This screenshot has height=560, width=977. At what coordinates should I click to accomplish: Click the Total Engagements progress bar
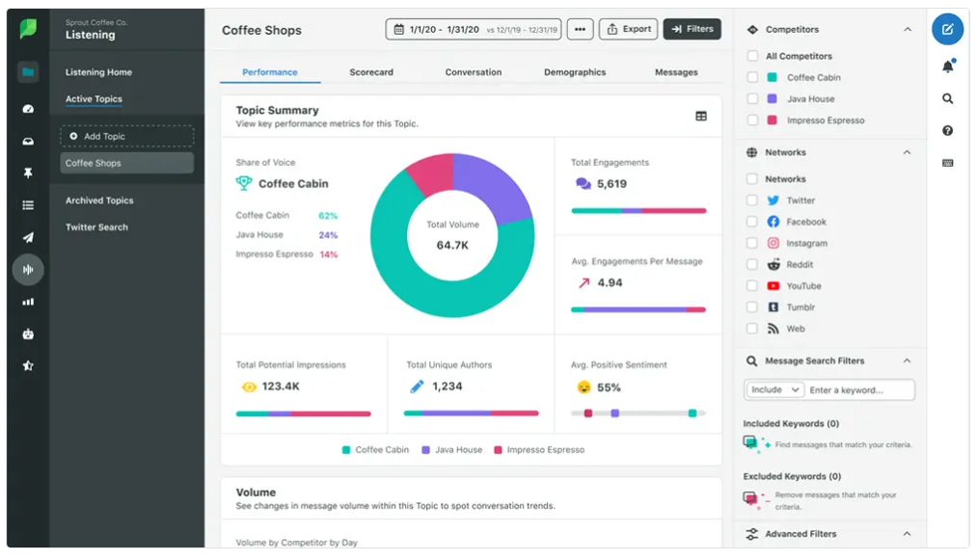(638, 210)
